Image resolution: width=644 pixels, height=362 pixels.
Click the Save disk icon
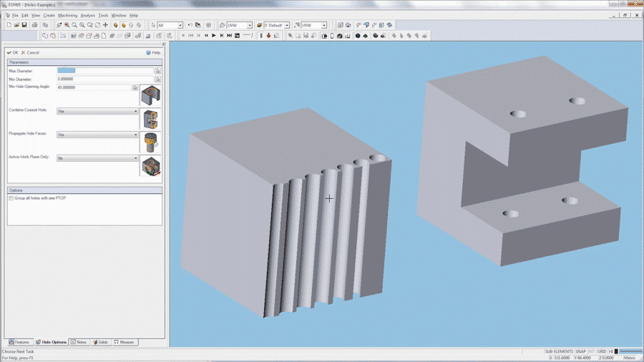click(24, 25)
